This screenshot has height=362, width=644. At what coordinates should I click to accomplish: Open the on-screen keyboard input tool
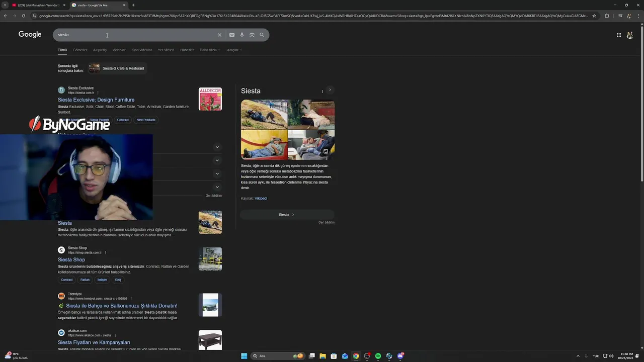(x=231, y=35)
